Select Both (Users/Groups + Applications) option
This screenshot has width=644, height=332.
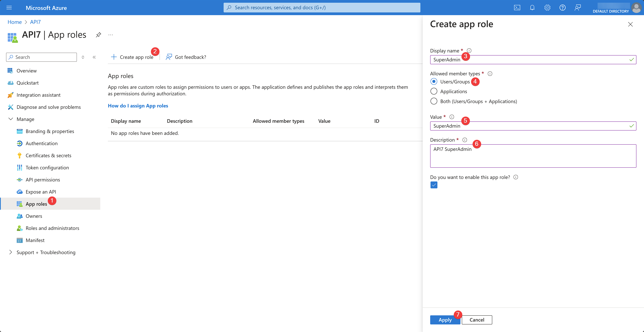434,101
